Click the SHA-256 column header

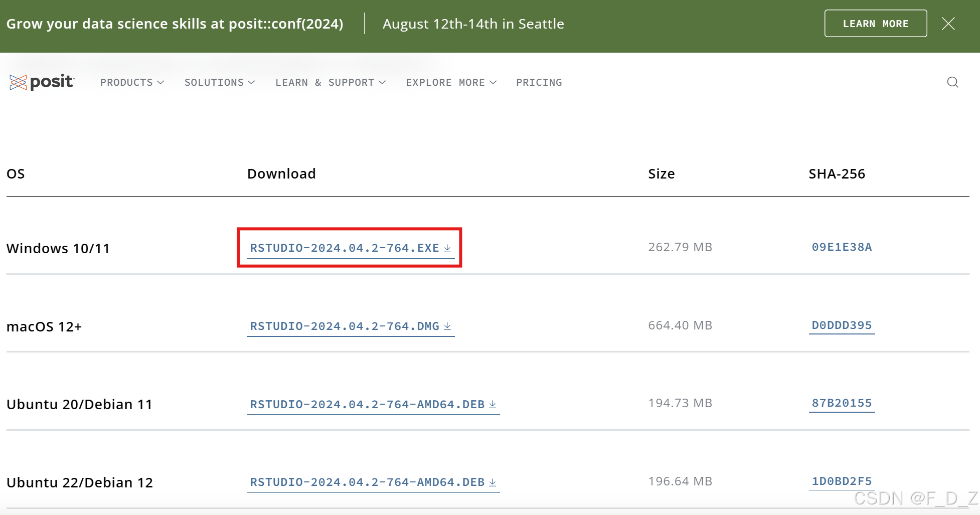coord(837,174)
